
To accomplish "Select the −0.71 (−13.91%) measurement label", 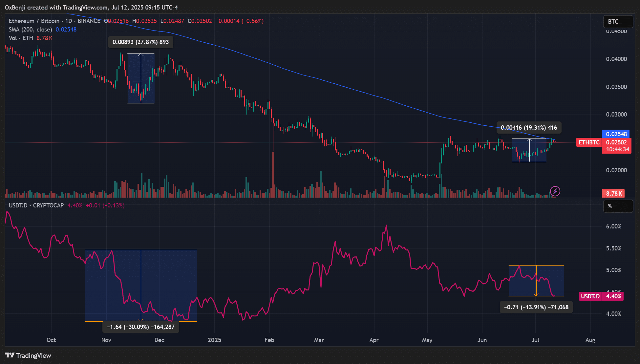I will pos(536,307).
